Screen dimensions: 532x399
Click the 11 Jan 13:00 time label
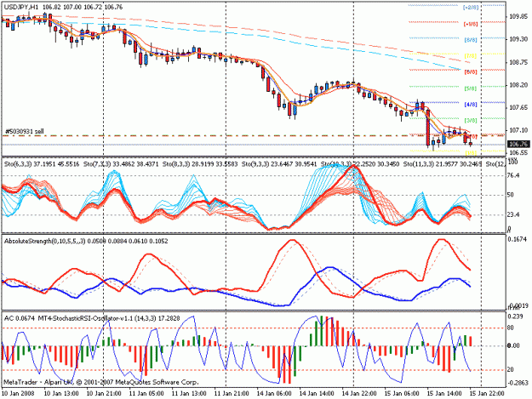(189, 393)
